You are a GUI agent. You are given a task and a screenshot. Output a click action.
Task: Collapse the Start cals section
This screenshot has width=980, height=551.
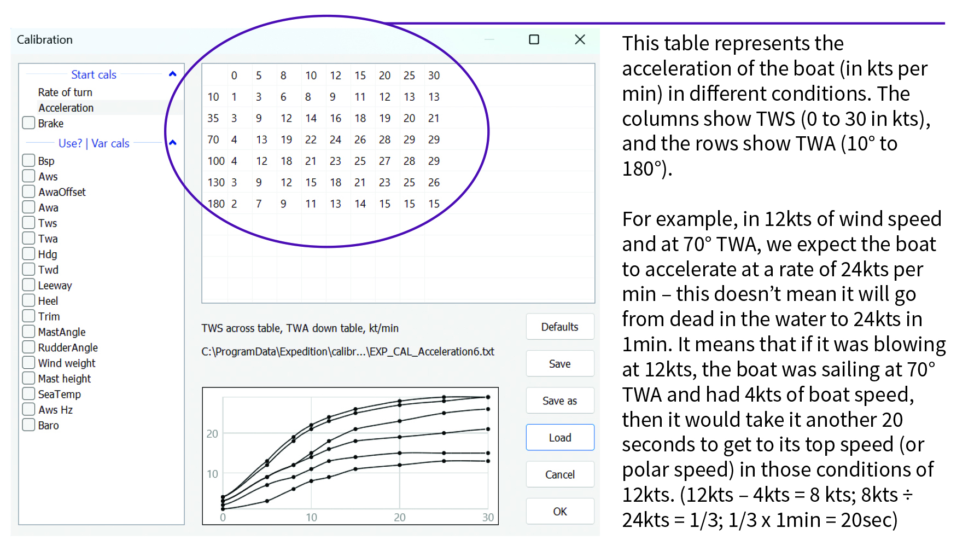[173, 74]
